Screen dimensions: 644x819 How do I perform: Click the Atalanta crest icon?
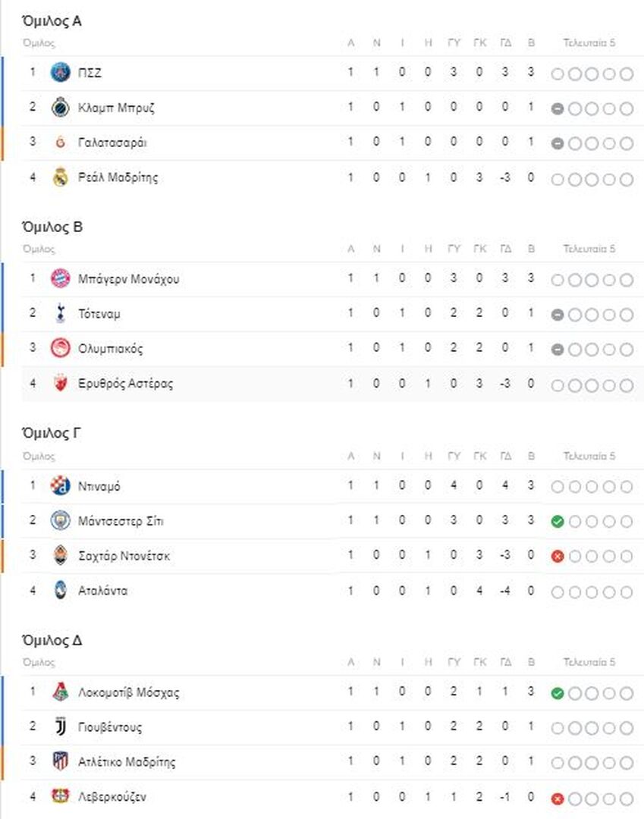[61, 590]
